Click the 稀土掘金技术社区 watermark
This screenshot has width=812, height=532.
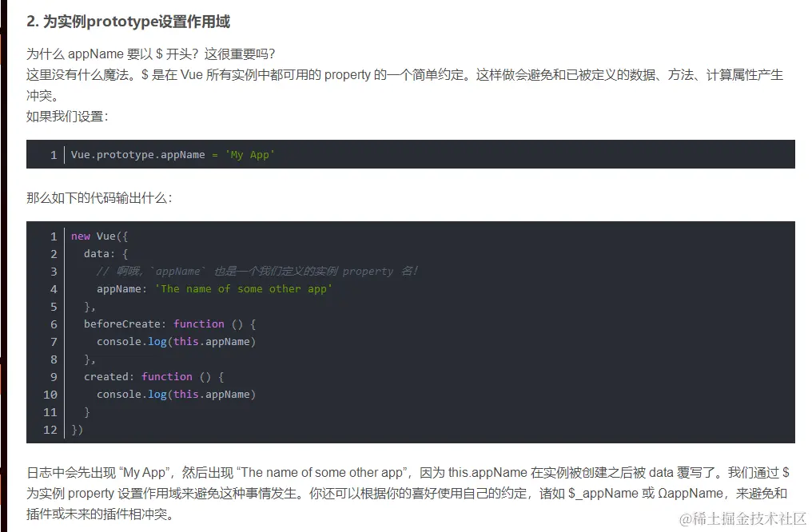(x=742, y=519)
